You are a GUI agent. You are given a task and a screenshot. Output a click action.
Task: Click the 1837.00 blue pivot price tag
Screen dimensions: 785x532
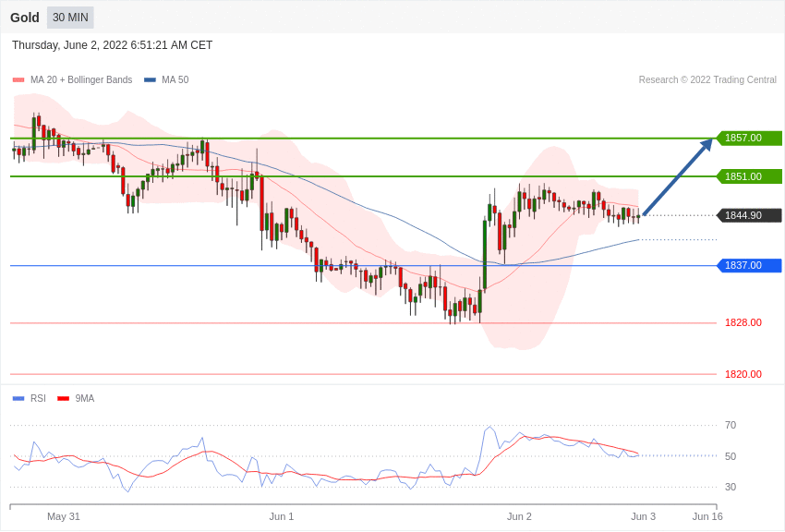pos(749,265)
